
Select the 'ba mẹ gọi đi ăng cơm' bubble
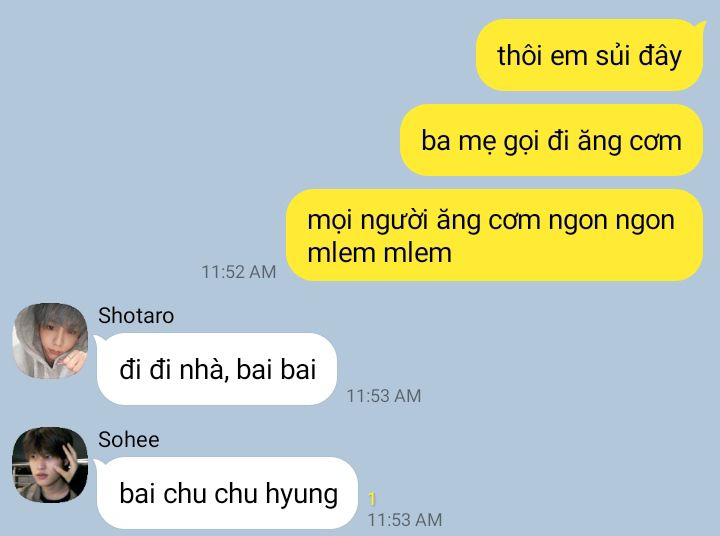coord(551,140)
